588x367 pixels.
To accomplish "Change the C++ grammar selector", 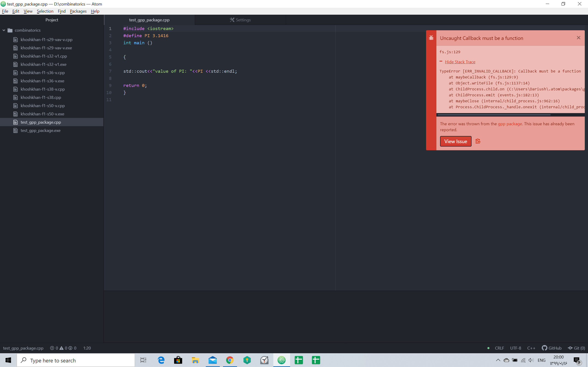I will (x=531, y=348).
